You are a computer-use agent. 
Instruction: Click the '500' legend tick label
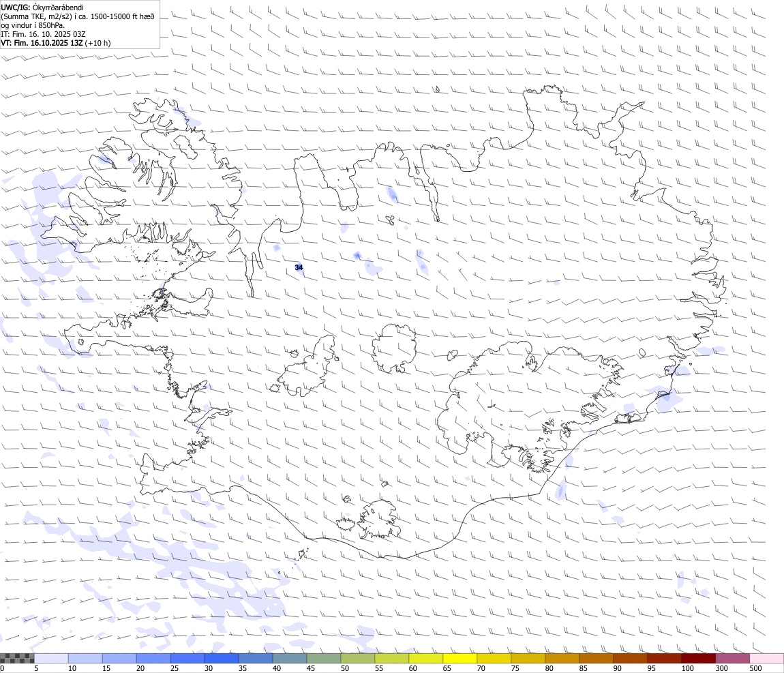coord(755,668)
